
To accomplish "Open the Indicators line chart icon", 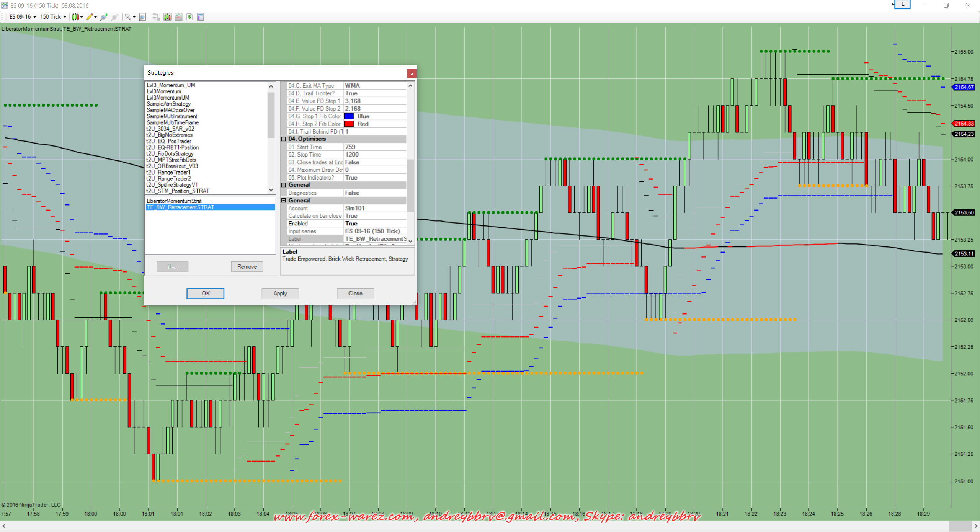I will pos(178,17).
